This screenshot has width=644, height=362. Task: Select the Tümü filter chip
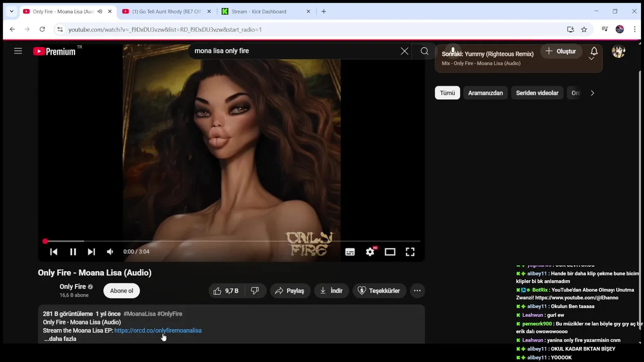point(447,93)
